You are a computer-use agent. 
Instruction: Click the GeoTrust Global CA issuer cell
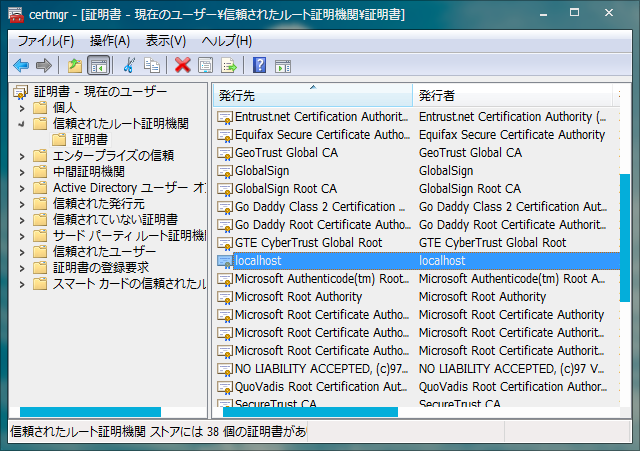(470, 153)
